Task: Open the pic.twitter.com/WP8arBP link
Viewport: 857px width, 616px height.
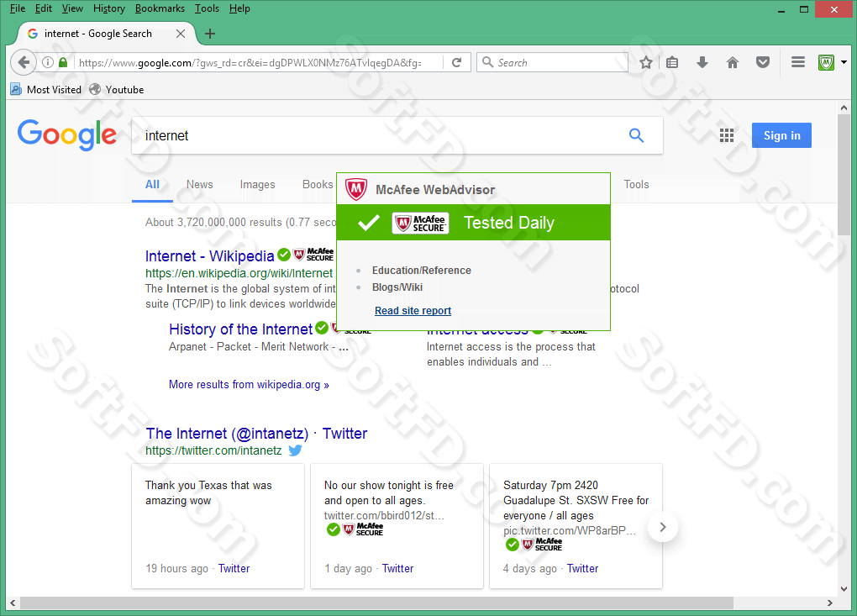Action: coord(569,531)
